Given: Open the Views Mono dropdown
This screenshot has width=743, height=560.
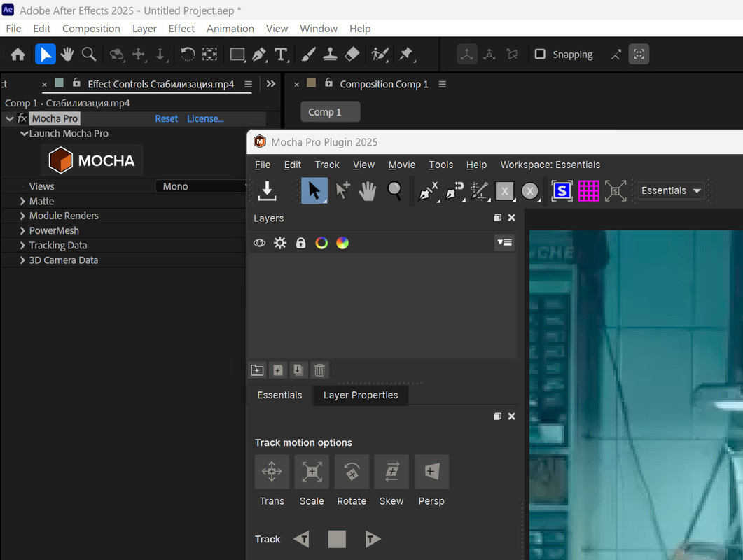Looking at the screenshot, I should pyautogui.click(x=202, y=186).
